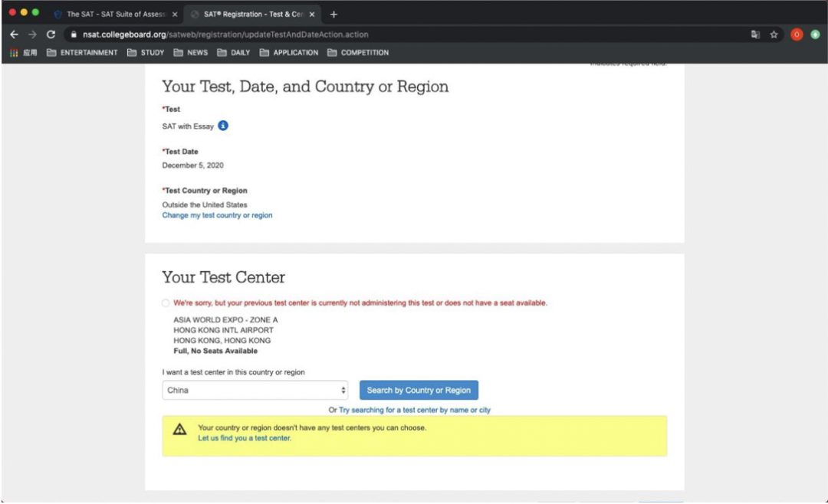This screenshot has height=504, width=828.
Task: Click the green extension icon
Action: coord(815,34)
